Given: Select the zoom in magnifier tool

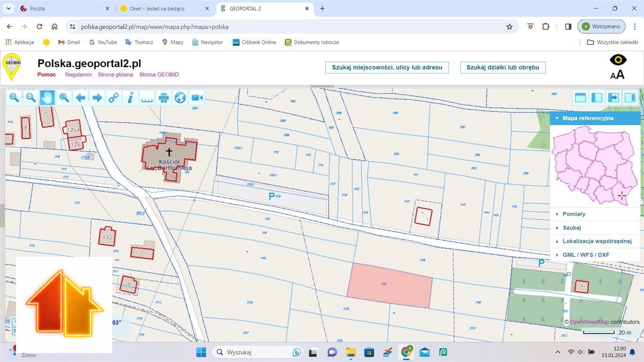Looking at the screenshot, I should [x=14, y=98].
